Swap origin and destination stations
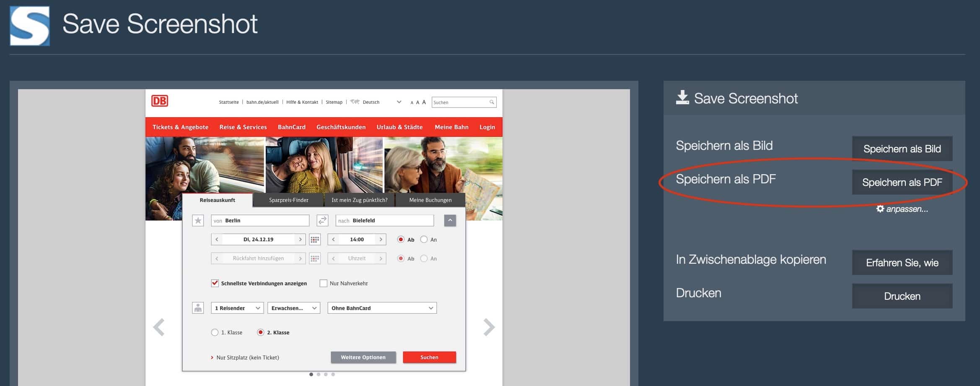The image size is (980, 386). click(x=322, y=221)
